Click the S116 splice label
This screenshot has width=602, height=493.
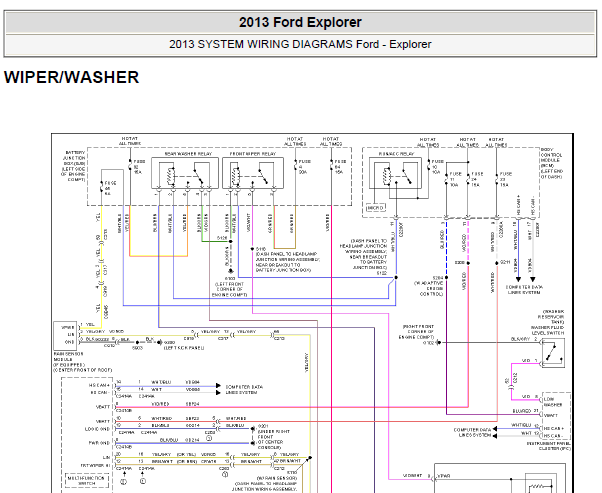coord(261,249)
